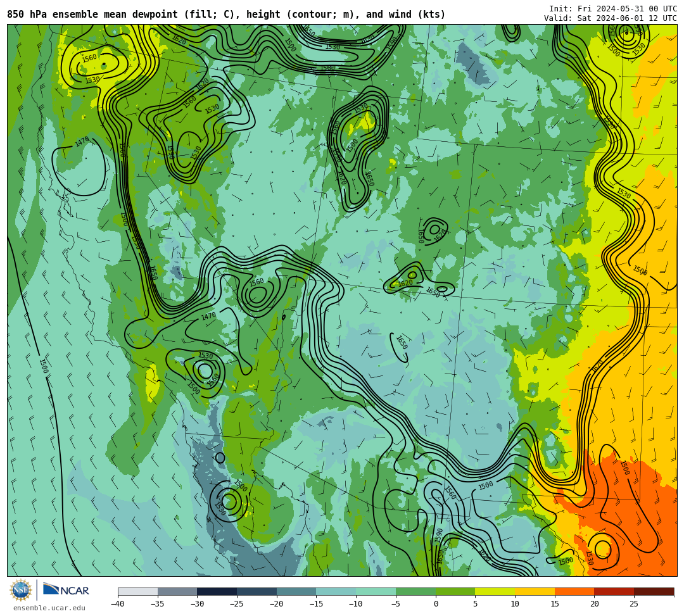Click the '5' colorbar tick label

(476, 604)
